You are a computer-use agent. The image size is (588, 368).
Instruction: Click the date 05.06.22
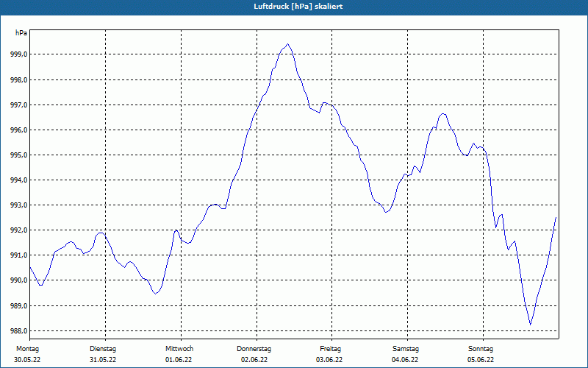[x=481, y=360]
